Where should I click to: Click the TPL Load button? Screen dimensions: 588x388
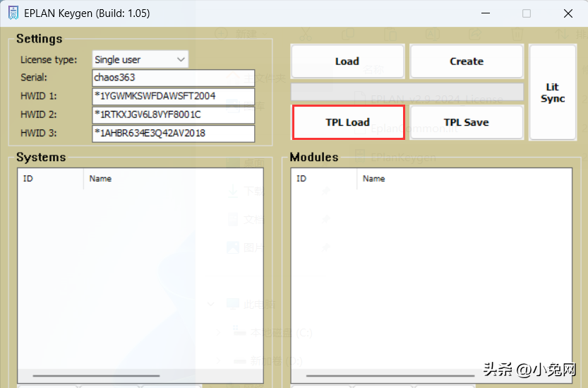348,122
